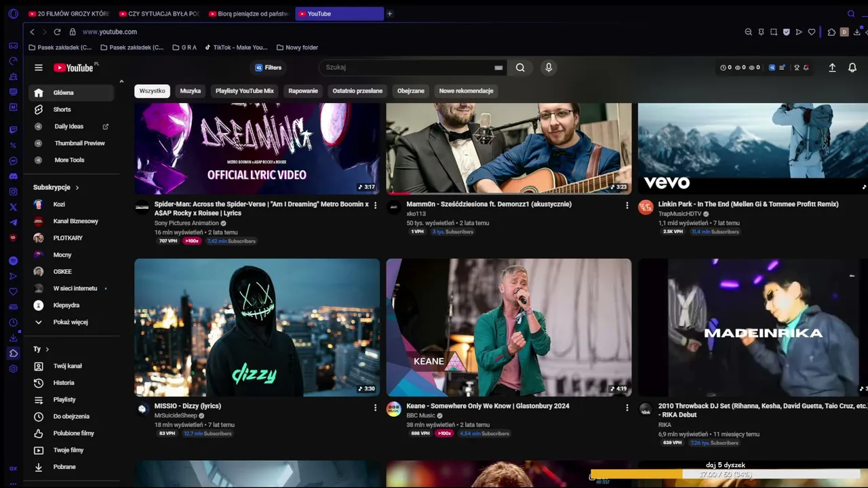Screen dimensions: 868x488
Task: Switch to the '20 FILMÓW GROZY' tab
Action: tap(69, 14)
